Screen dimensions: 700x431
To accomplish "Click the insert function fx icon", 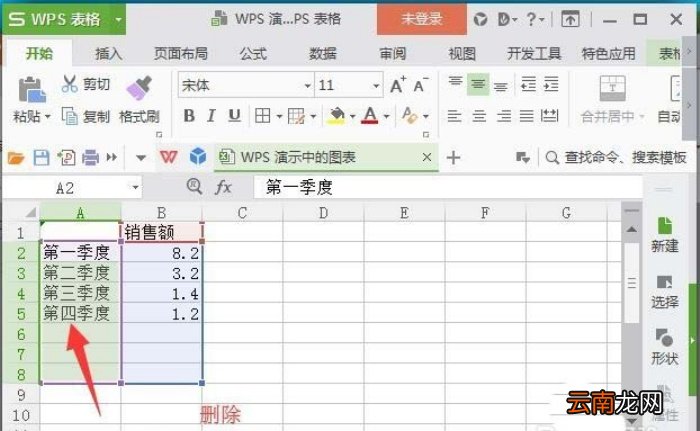I will pyautogui.click(x=223, y=187).
